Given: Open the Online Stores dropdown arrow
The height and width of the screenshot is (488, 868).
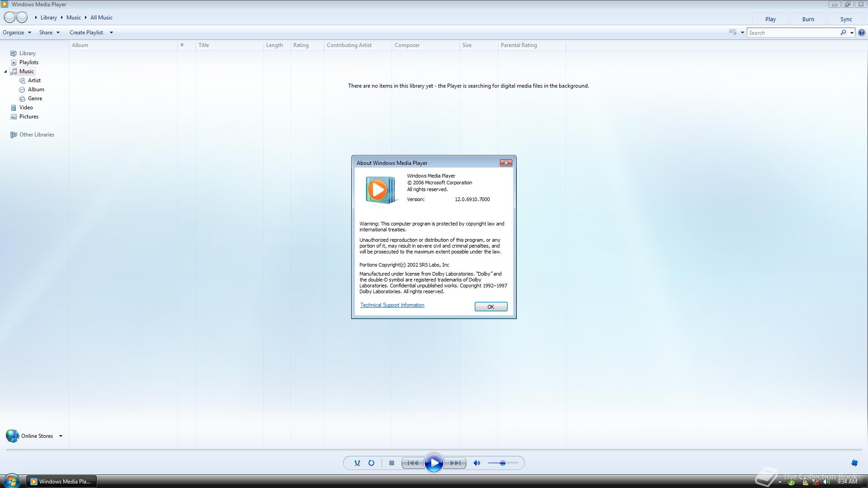Looking at the screenshot, I should (x=61, y=436).
